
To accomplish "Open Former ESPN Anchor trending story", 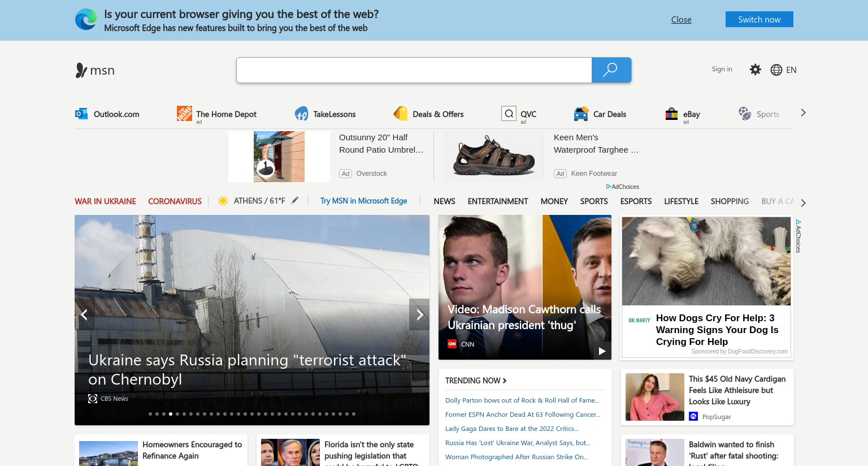I will (x=523, y=415).
